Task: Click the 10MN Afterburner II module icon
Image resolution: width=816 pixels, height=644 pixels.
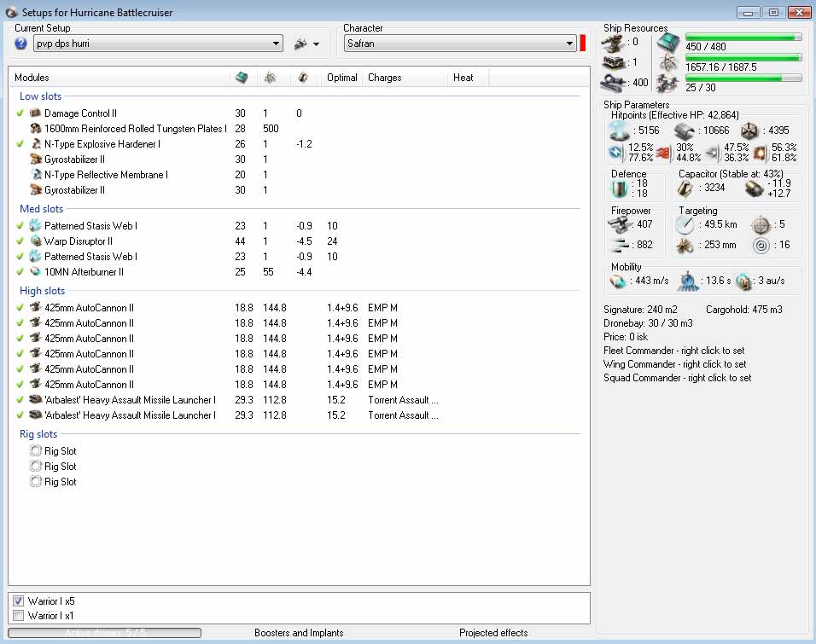Action: point(35,272)
